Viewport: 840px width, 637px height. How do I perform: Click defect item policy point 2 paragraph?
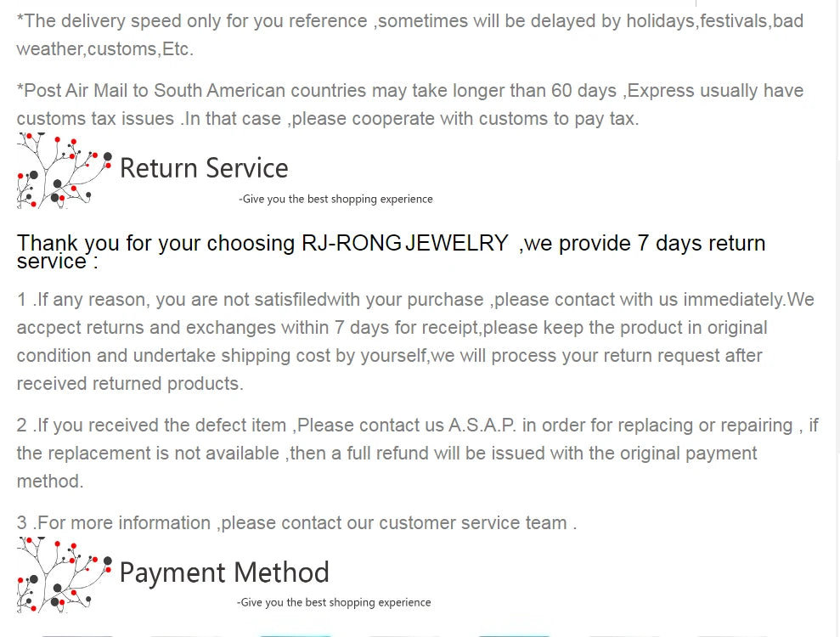(x=416, y=453)
